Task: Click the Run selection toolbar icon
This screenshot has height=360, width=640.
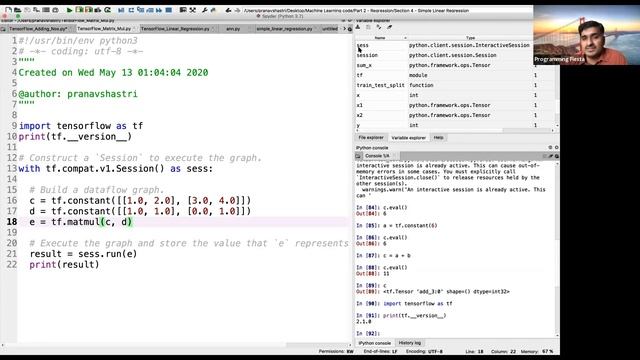Action: (98, 10)
